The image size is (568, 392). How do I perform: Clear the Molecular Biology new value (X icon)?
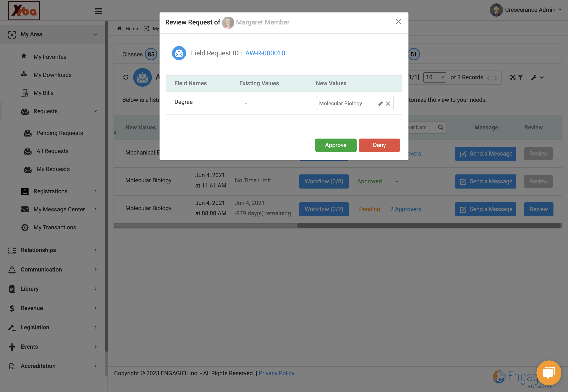(x=388, y=104)
